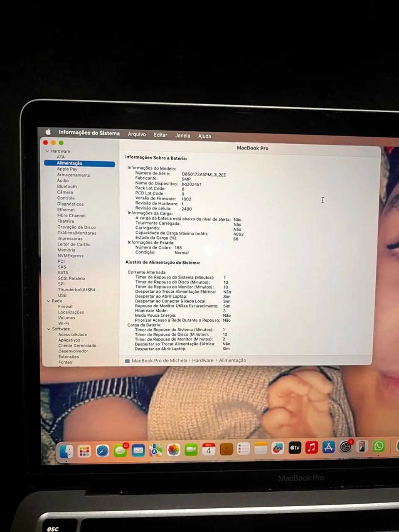Select Bluetooth in the sidebar

pos(67,187)
